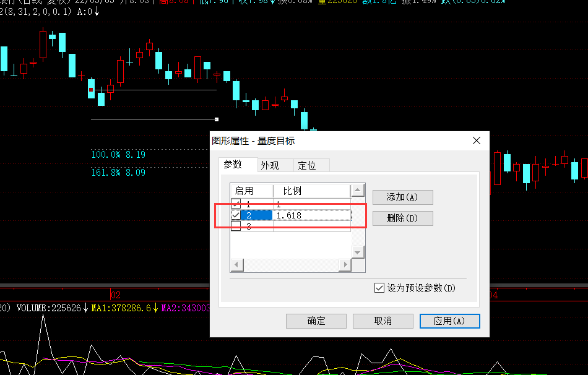Click the 添加(A) button
Image resolution: width=588 pixels, height=375 pixels.
click(x=403, y=197)
